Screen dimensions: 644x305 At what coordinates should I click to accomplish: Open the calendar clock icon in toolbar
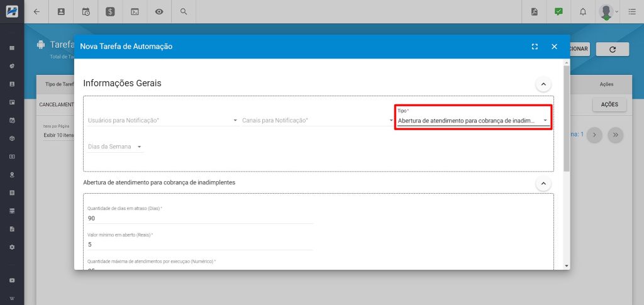click(x=86, y=11)
